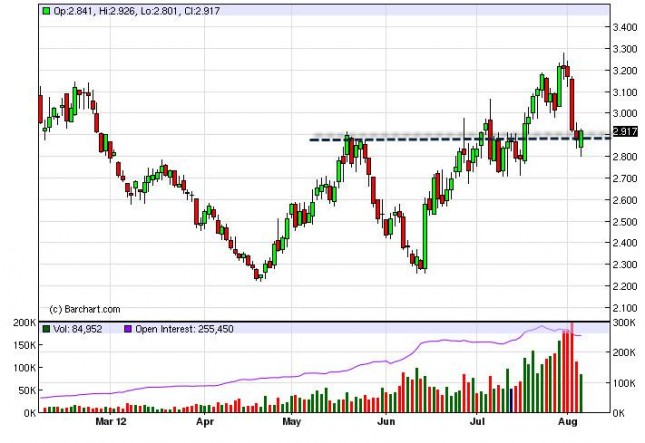This screenshot has height=443, width=645.
Task: Click the 2.300 price axis label
Action: (x=625, y=264)
